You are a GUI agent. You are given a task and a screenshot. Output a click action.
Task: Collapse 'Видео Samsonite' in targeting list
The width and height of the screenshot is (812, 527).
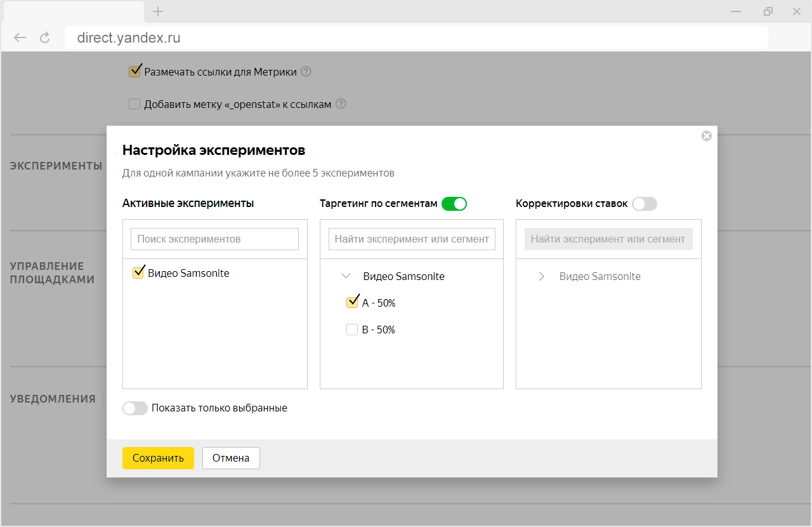(346, 276)
